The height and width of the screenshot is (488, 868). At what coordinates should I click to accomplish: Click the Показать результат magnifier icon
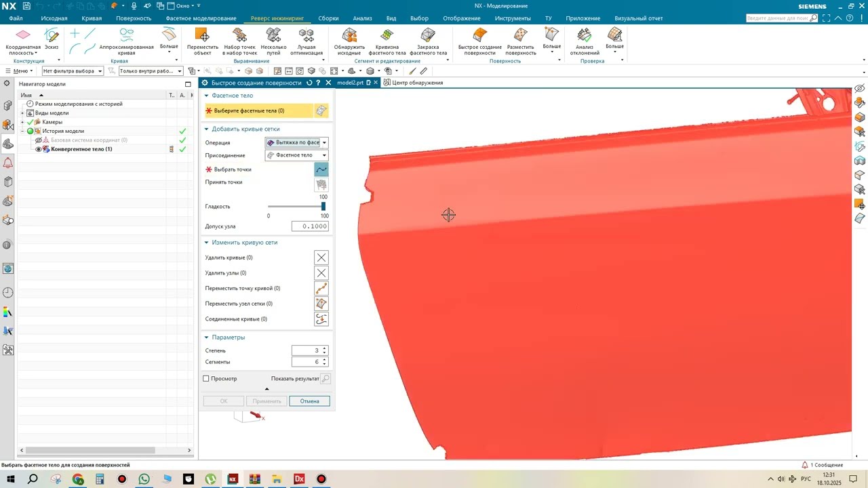[325, 379]
